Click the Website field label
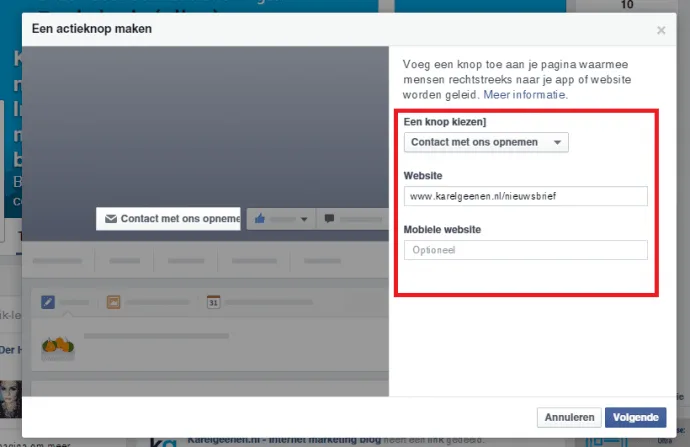 coord(423,176)
